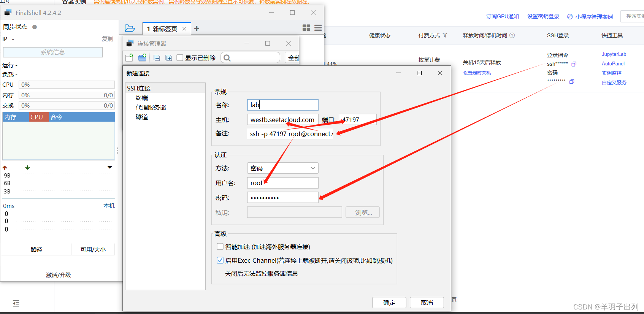Open the network interface dropdown arrow
644x314 pixels.
click(110, 167)
